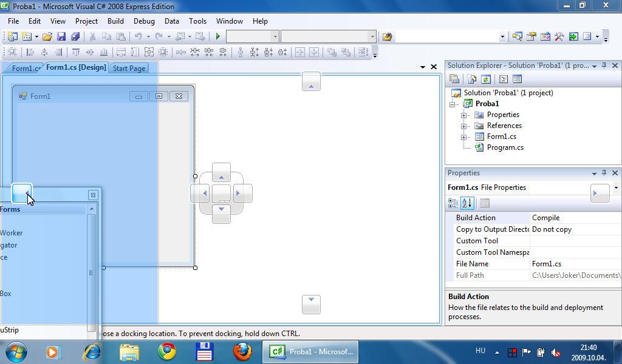Screen dimensions: 622x364
Task: Click the Copy to Output Directory value
Action: (x=576, y=229)
